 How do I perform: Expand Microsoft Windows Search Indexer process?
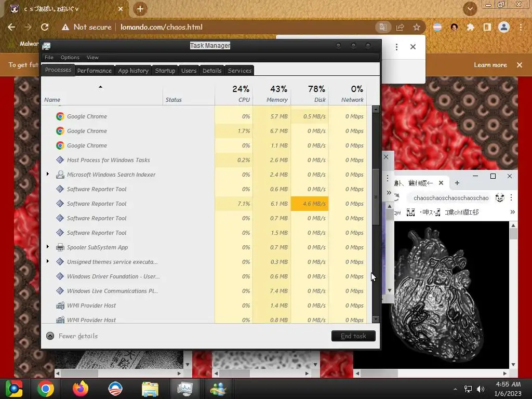coord(47,174)
